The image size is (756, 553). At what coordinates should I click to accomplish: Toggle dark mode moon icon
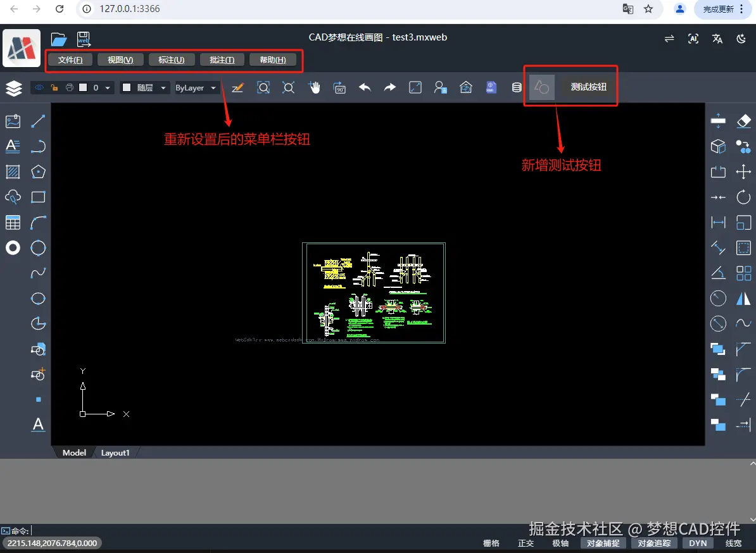tap(741, 39)
